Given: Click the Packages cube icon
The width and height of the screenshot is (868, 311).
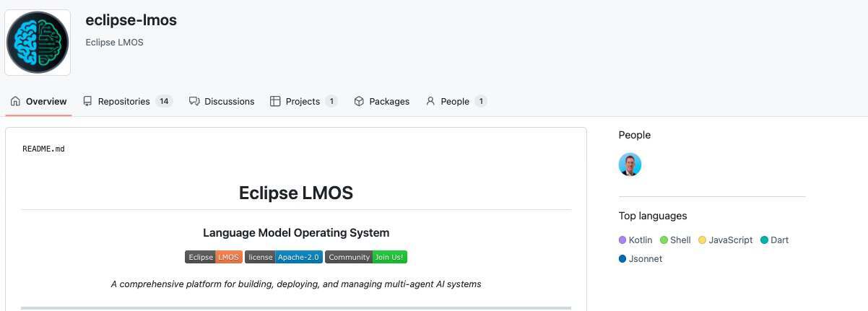Looking at the screenshot, I should 359,102.
